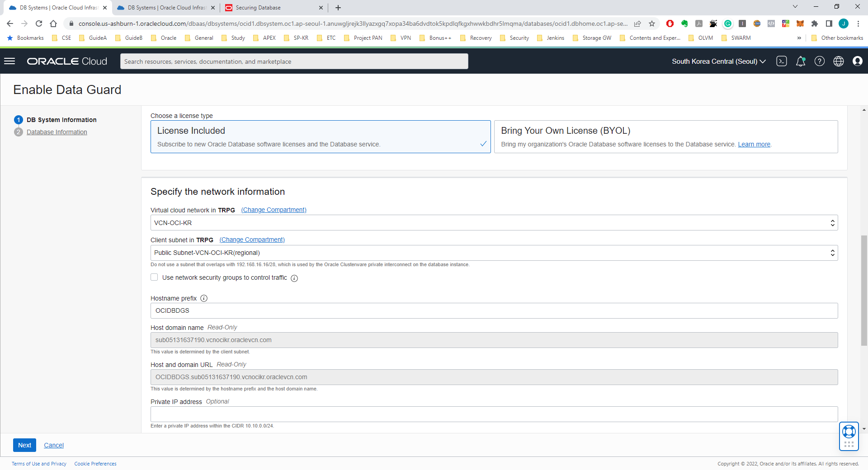Open the Security bookmarks folder
The height and width of the screenshot is (470, 868).
[514, 38]
